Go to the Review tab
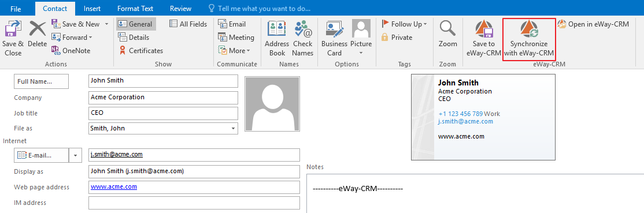Image resolution: width=644 pixels, height=213 pixels. coord(181,8)
